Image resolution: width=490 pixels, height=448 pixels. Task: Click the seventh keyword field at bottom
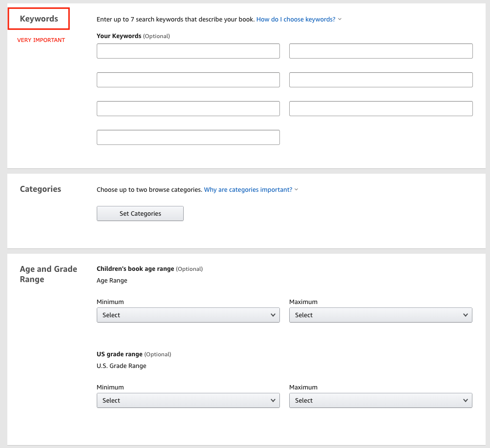188,138
